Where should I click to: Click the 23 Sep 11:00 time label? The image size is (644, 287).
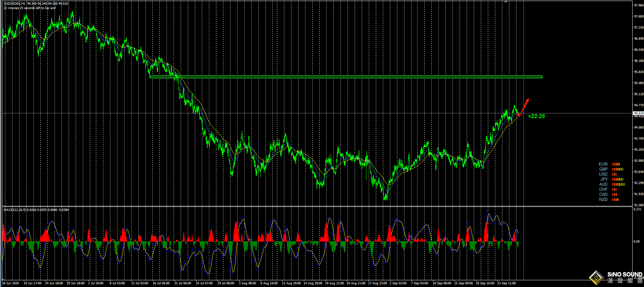click(506, 283)
